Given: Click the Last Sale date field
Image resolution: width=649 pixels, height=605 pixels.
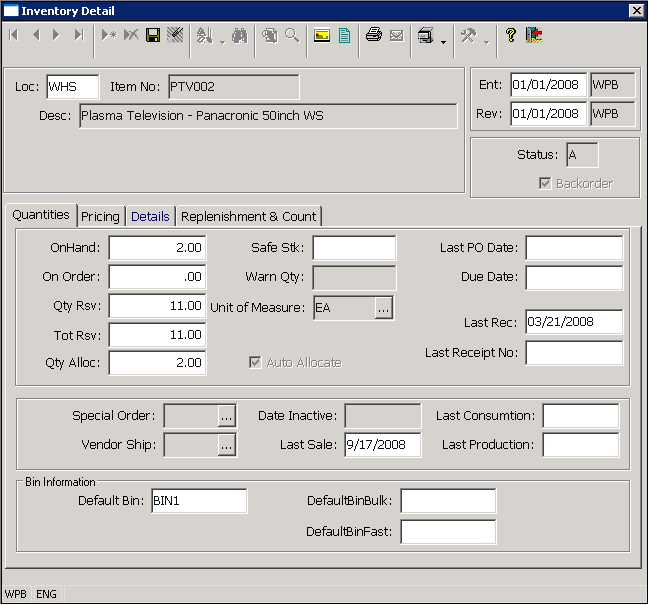Looking at the screenshot, I should [x=383, y=445].
